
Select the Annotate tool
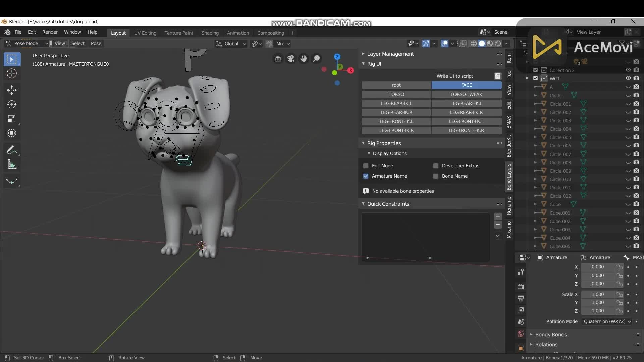click(x=12, y=149)
